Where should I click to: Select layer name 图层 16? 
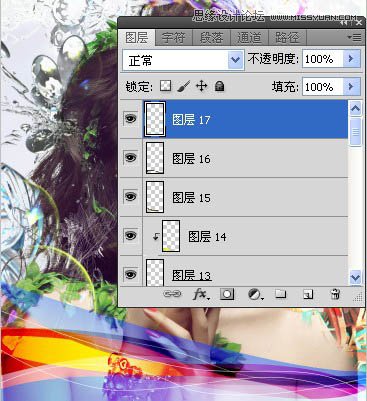191,159
